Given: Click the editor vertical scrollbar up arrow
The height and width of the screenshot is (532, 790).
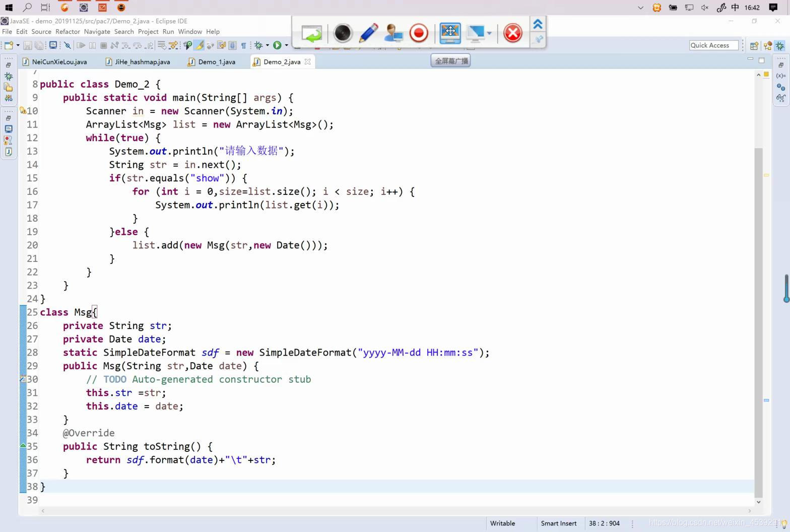Looking at the screenshot, I should 759,75.
